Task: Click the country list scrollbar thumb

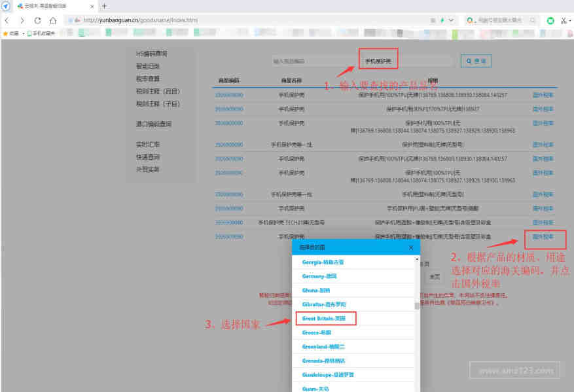Action: (417, 306)
